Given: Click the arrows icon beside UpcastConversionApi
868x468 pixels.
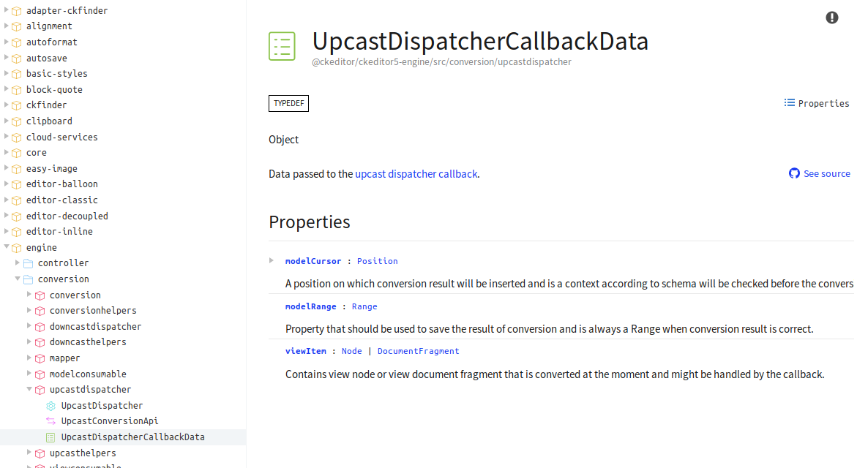Looking at the screenshot, I should pos(51,420).
